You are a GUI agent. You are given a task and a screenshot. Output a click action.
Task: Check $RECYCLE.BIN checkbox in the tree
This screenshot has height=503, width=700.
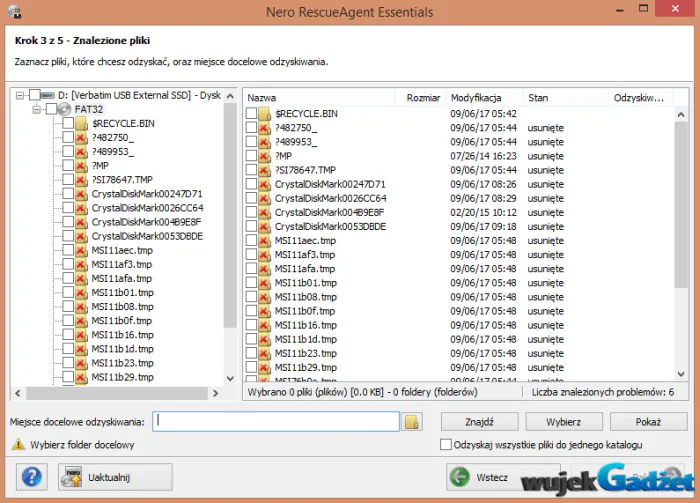(68, 123)
